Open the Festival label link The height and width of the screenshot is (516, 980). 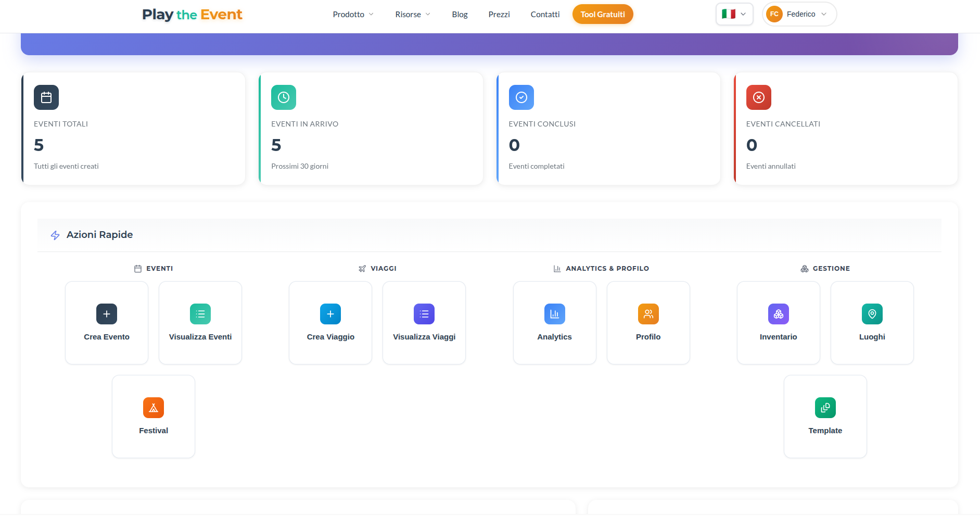point(154,431)
